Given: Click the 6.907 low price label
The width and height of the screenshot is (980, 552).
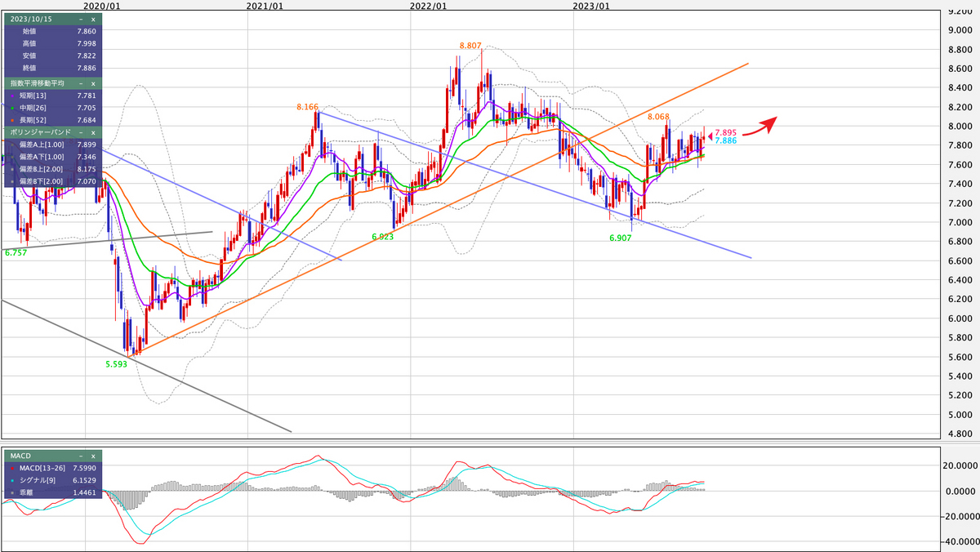Looking at the screenshot, I should [621, 238].
